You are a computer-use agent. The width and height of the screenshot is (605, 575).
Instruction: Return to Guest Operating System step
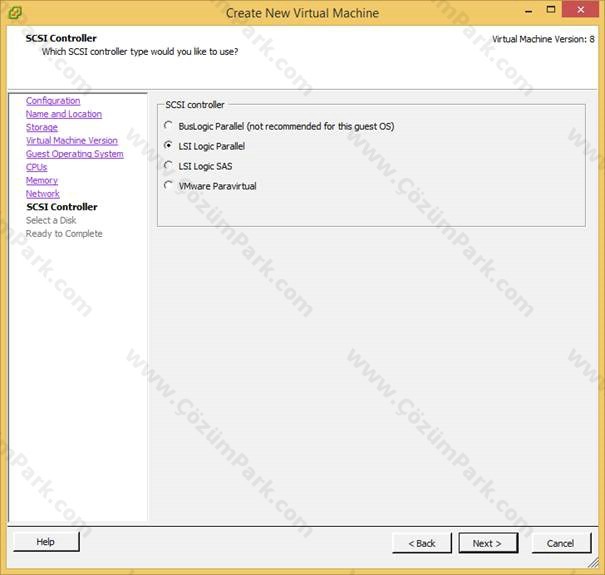[75, 154]
